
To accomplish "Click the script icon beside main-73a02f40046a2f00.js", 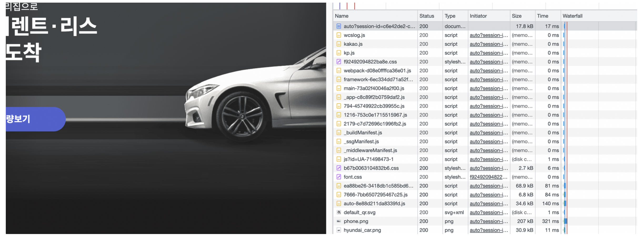I will click(339, 88).
